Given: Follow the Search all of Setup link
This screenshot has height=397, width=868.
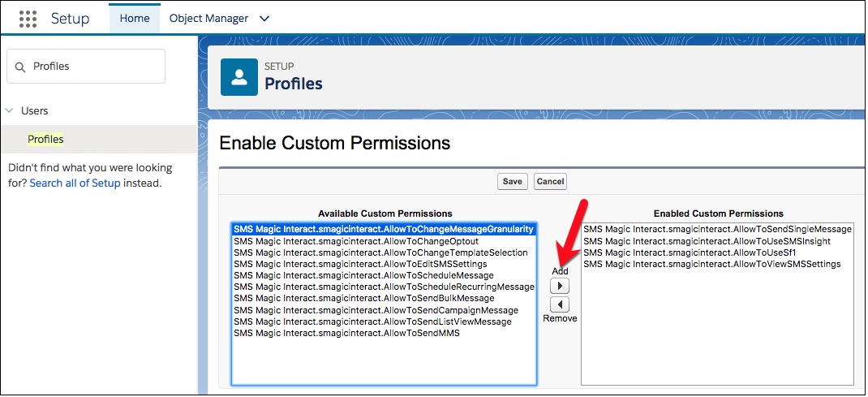Looking at the screenshot, I should pyautogui.click(x=75, y=183).
